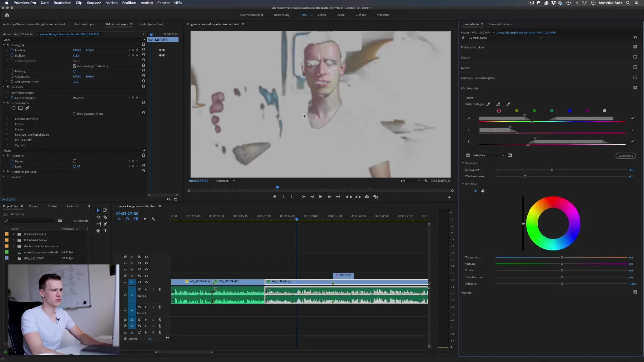
Task: Play the program monitor
Action: (x=321, y=197)
